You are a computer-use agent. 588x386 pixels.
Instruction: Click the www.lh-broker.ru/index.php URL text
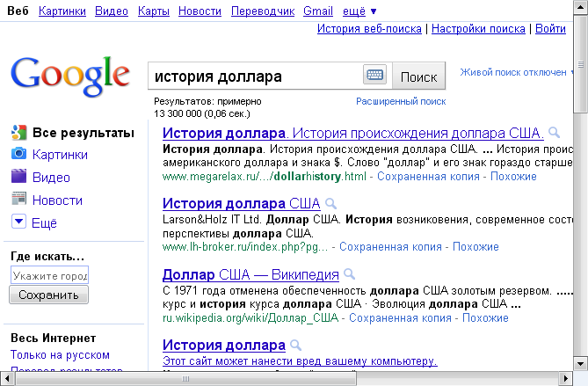coord(245,247)
